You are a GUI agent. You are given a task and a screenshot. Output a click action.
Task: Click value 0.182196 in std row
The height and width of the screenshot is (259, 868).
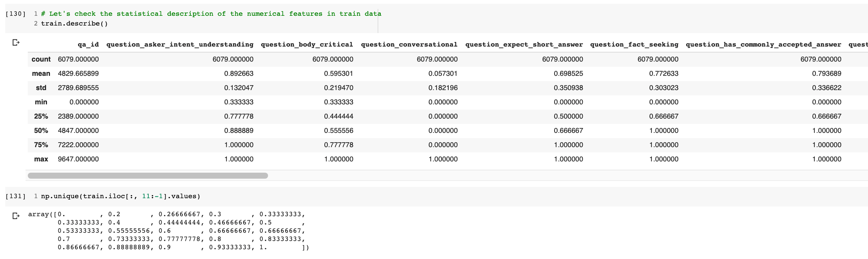tap(443, 88)
